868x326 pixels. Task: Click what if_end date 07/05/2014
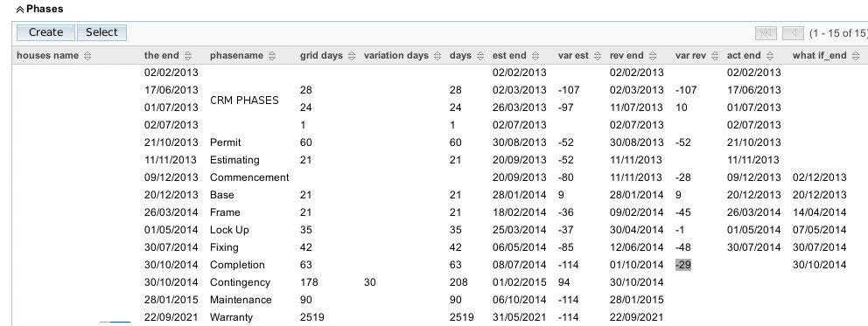point(819,230)
